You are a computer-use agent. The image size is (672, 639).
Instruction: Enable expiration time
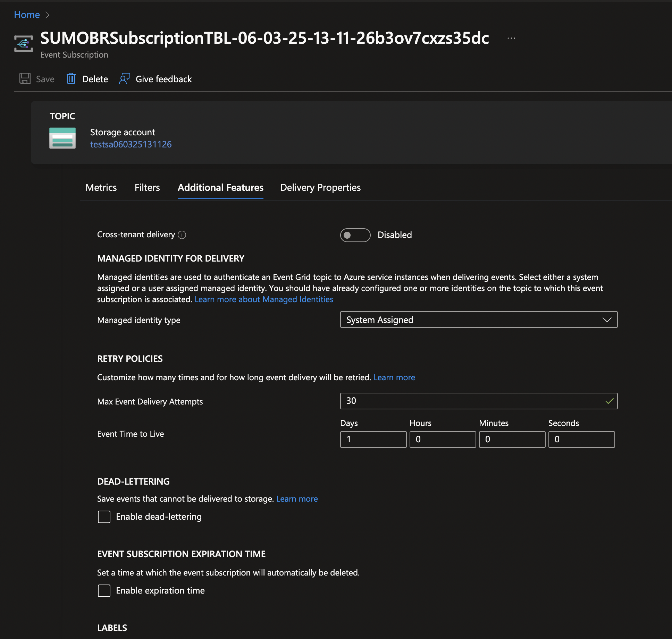[x=104, y=591]
